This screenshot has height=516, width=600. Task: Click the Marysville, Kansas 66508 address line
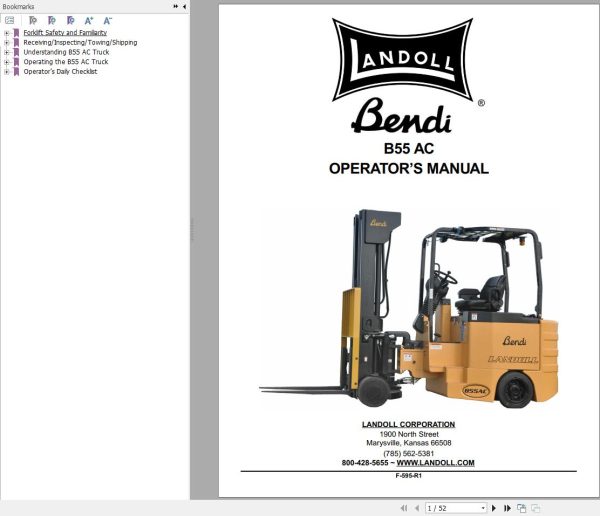[x=409, y=443]
